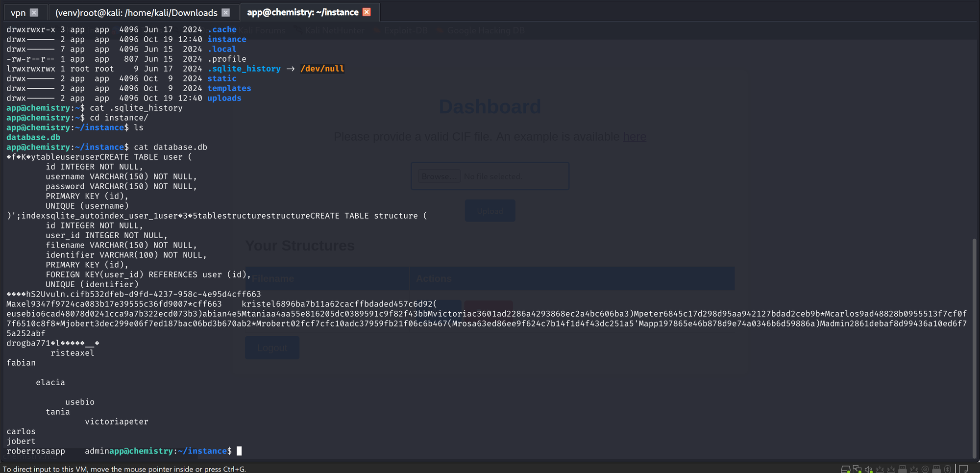Click the 'elacia' username line

pos(50,382)
